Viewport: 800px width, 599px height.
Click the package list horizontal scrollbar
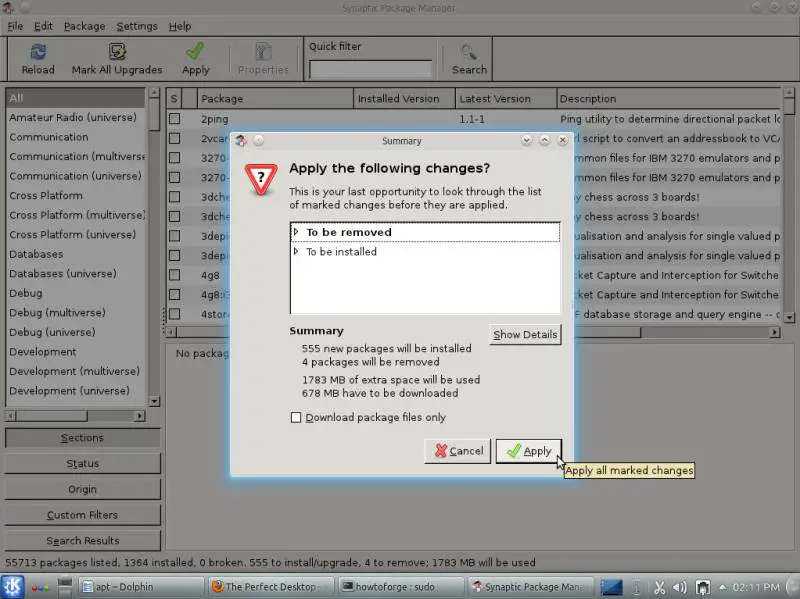(473, 333)
